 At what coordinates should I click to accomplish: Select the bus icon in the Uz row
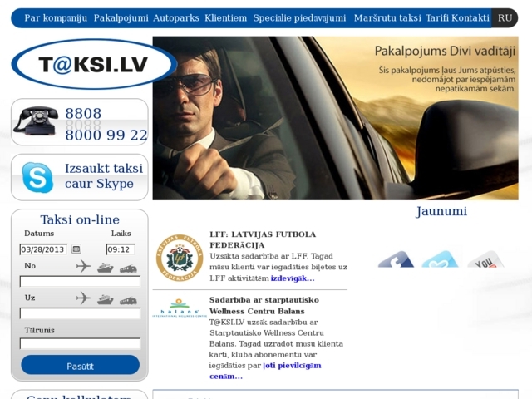(128, 301)
